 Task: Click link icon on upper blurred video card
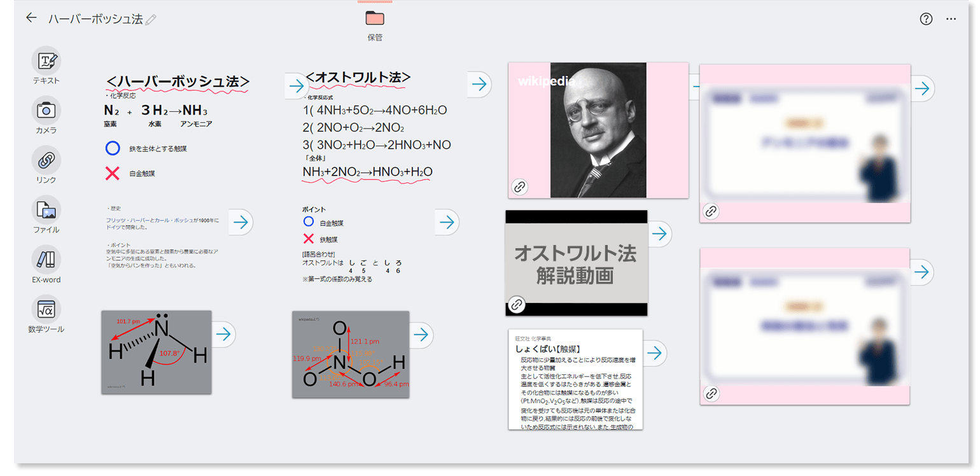[x=711, y=211]
